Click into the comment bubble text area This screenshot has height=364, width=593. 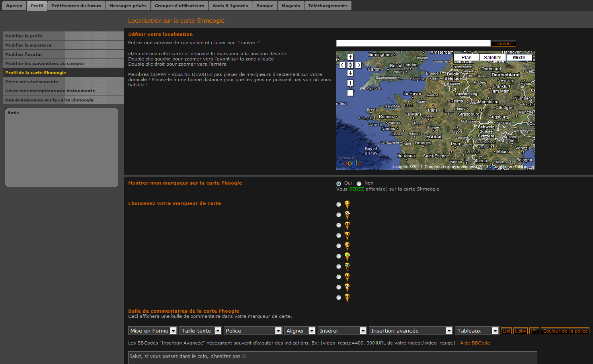[333, 358]
